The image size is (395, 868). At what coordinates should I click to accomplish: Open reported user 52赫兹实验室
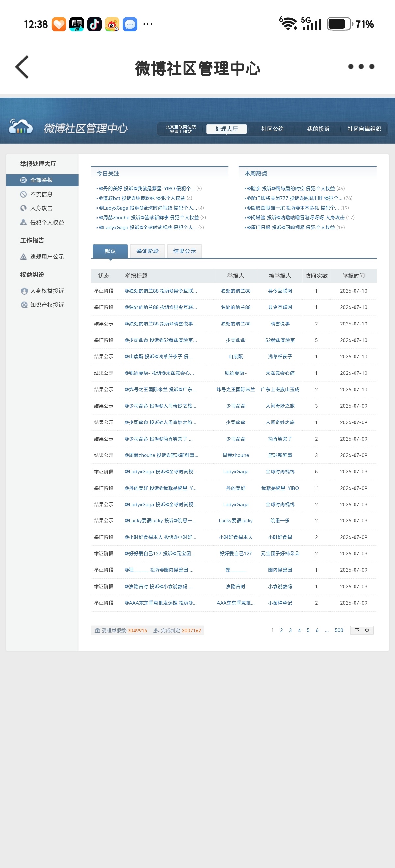(280, 340)
